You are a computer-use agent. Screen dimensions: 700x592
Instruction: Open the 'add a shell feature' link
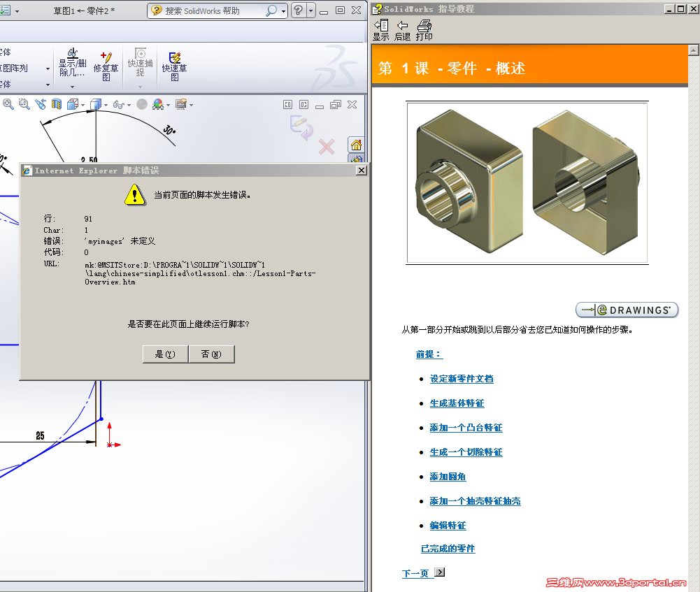[x=475, y=501]
